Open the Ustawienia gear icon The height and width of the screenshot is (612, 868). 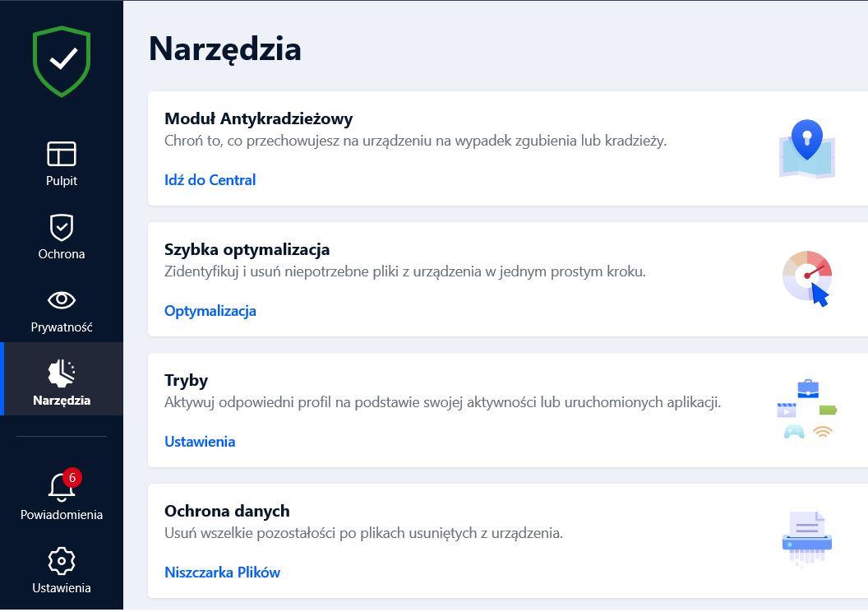coord(62,561)
